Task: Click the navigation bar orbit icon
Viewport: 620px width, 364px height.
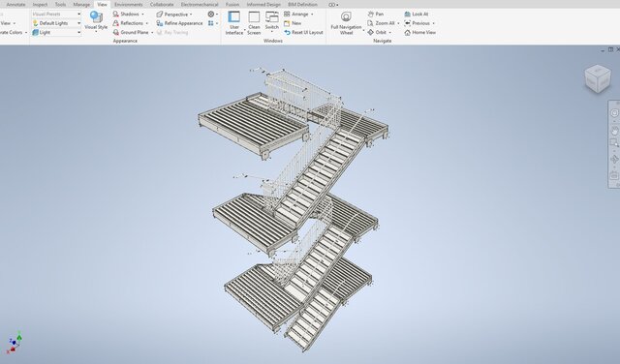Action: 614,160
